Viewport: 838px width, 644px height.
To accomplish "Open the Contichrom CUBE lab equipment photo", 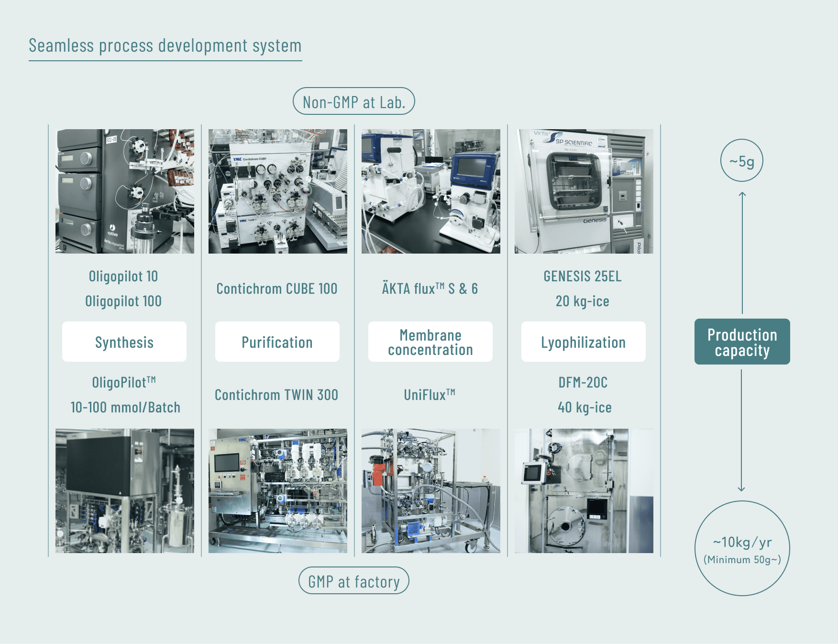I will pyautogui.click(x=278, y=191).
